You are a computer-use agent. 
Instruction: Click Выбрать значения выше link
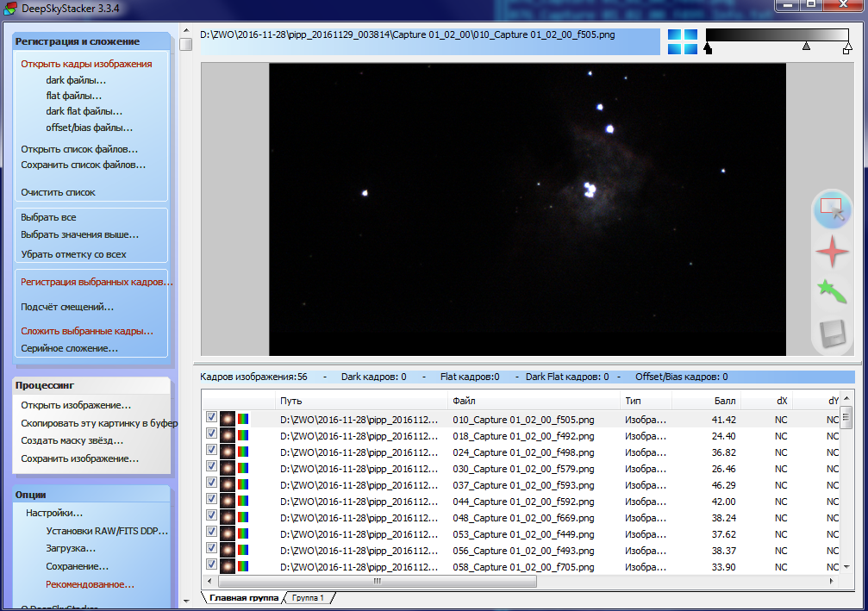(79, 234)
